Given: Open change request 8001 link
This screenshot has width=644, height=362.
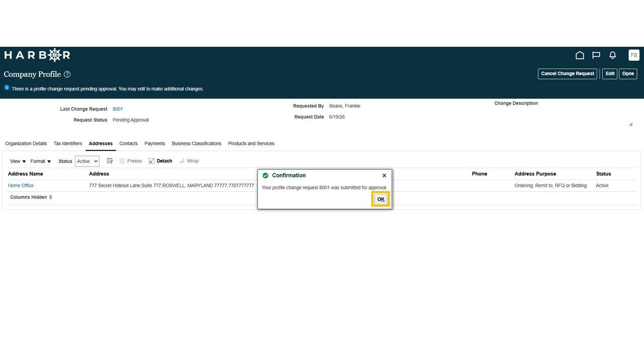Looking at the screenshot, I should tap(118, 109).
